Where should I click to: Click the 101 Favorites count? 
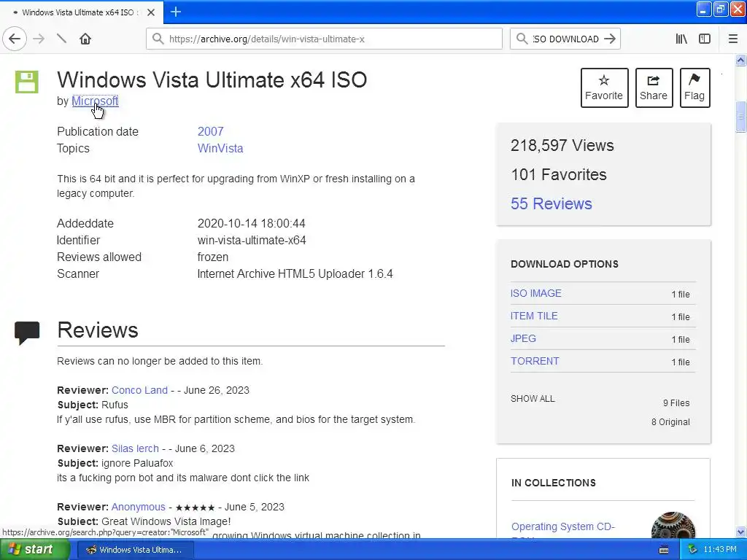tap(559, 174)
